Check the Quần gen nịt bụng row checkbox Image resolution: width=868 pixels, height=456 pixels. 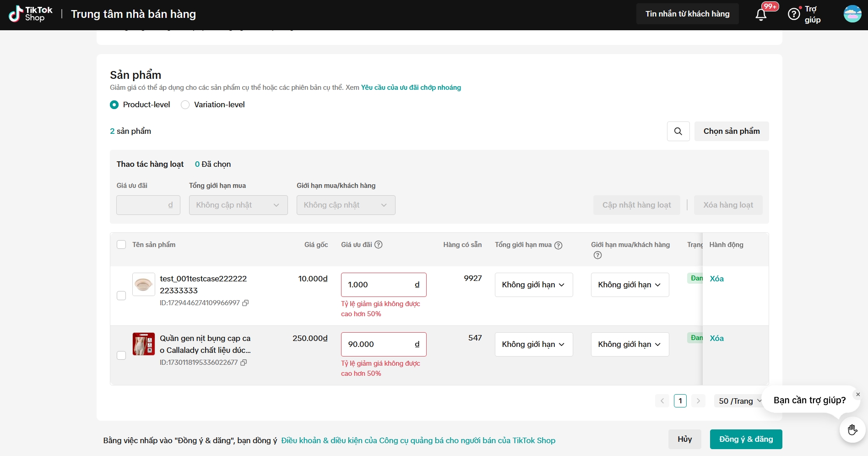pyautogui.click(x=121, y=355)
